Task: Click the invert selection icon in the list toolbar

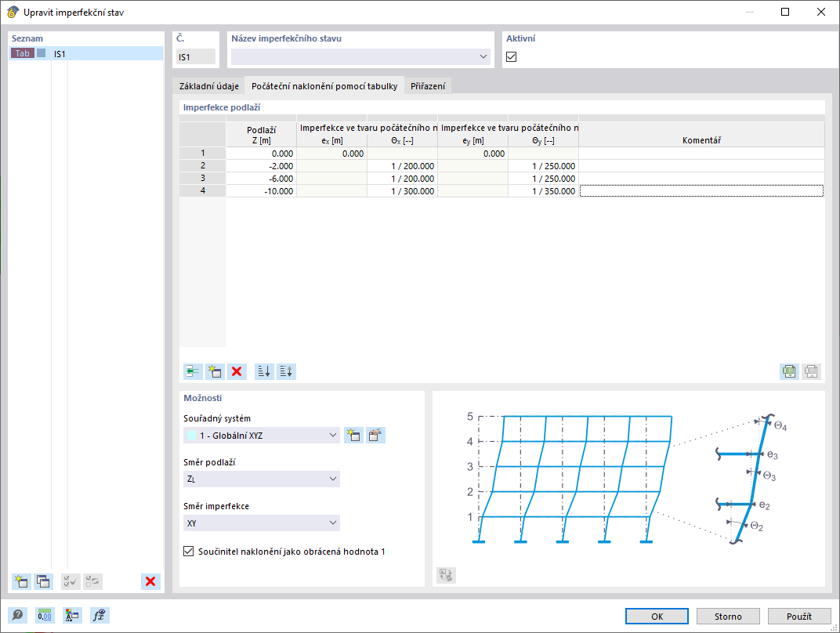Action: [x=92, y=581]
